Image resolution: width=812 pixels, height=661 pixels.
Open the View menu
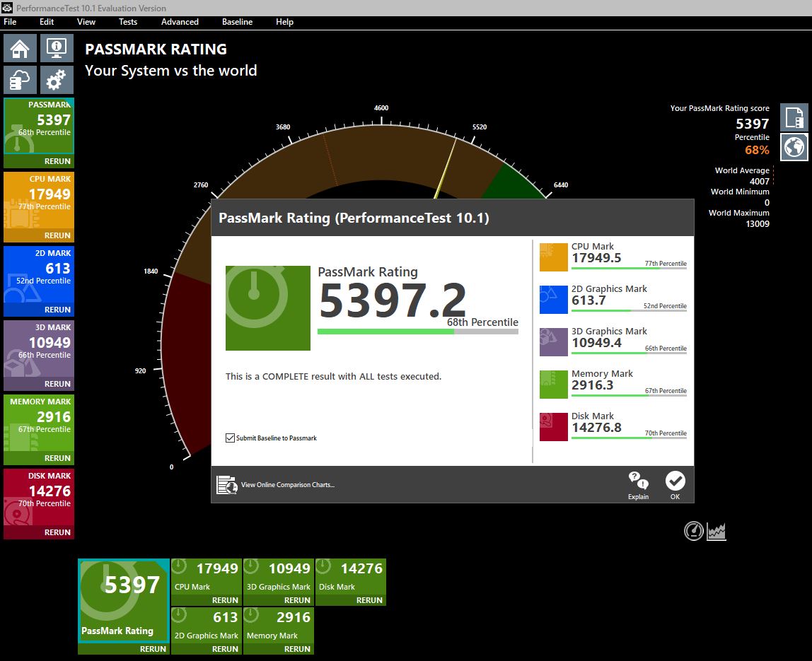click(86, 22)
